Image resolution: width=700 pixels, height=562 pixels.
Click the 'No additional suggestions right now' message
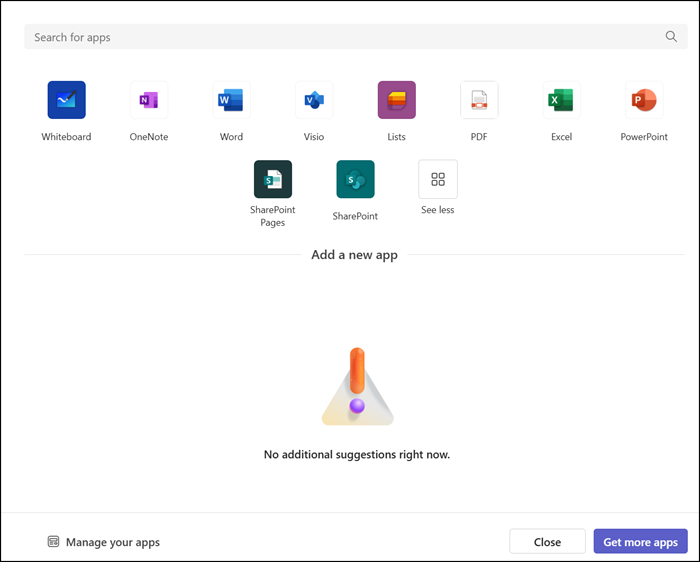point(357,454)
